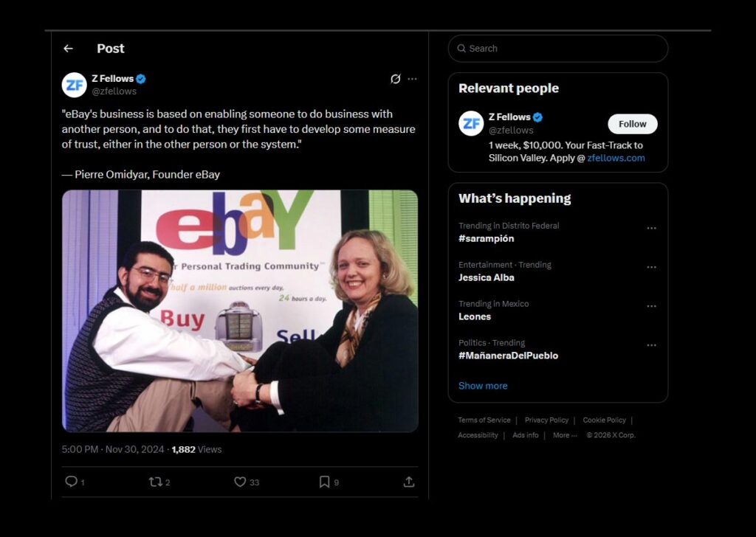Like the post with the heart icon

click(240, 482)
